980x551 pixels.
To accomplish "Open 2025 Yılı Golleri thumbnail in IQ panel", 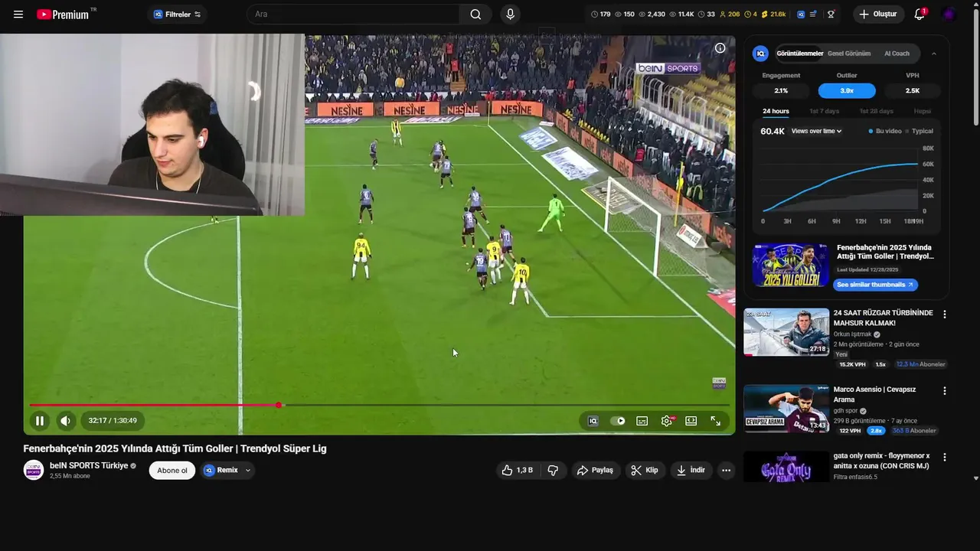I will (x=790, y=266).
